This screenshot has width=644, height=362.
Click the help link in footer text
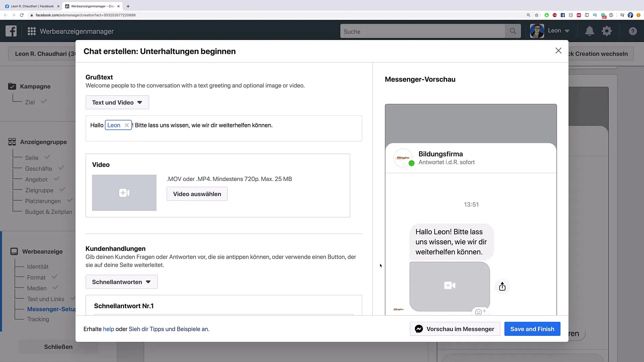pyautogui.click(x=108, y=329)
